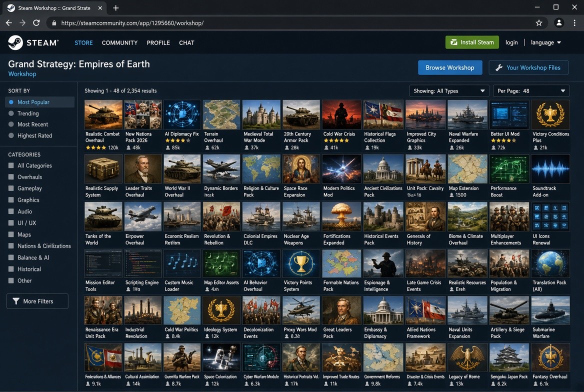The width and height of the screenshot is (584, 392).
Task: Check the Nations & Civilizations checkbox
Action: (x=11, y=246)
